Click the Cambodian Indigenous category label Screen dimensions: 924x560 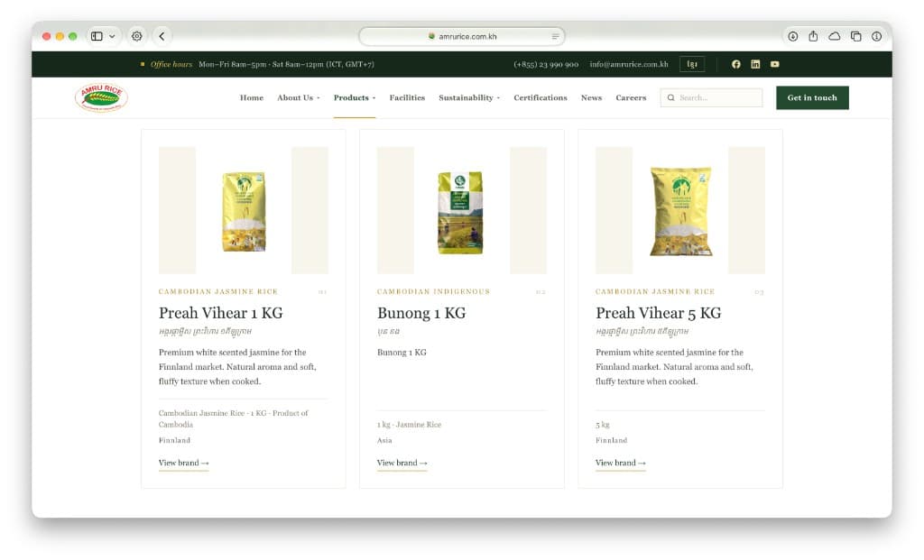433,291
